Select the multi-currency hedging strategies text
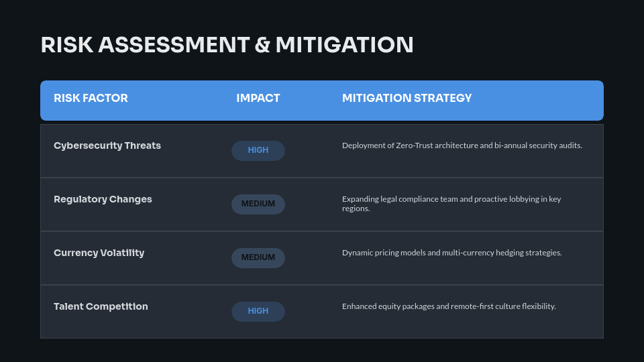The height and width of the screenshot is (362, 644). (502, 253)
